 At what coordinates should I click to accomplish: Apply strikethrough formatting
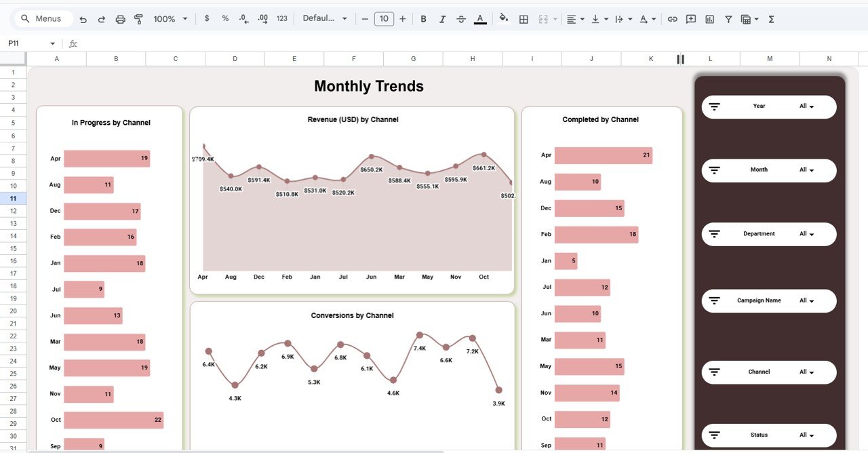coord(461,19)
